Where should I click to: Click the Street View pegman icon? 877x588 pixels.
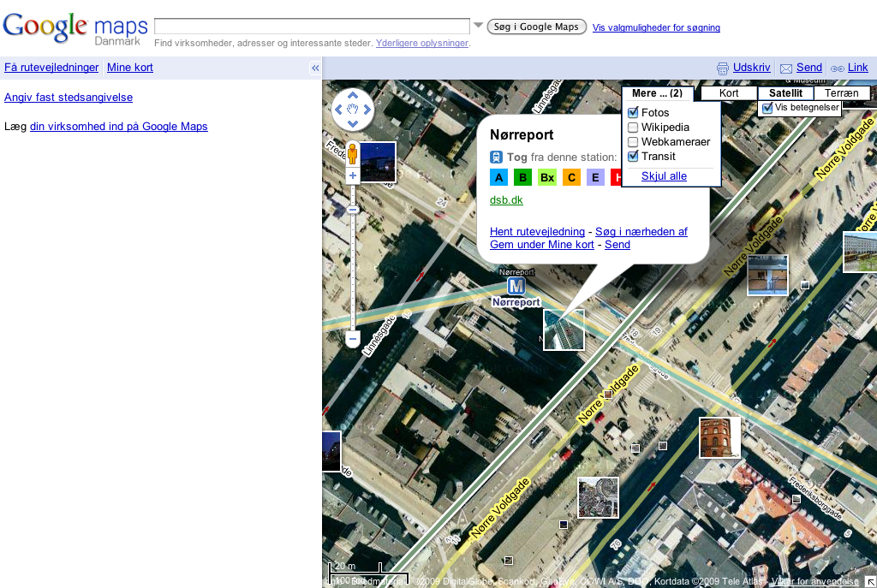coord(352,154)
